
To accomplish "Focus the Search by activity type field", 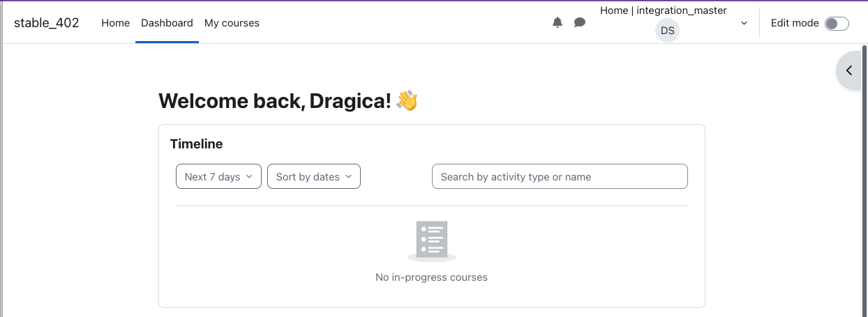I will point(560,176).
